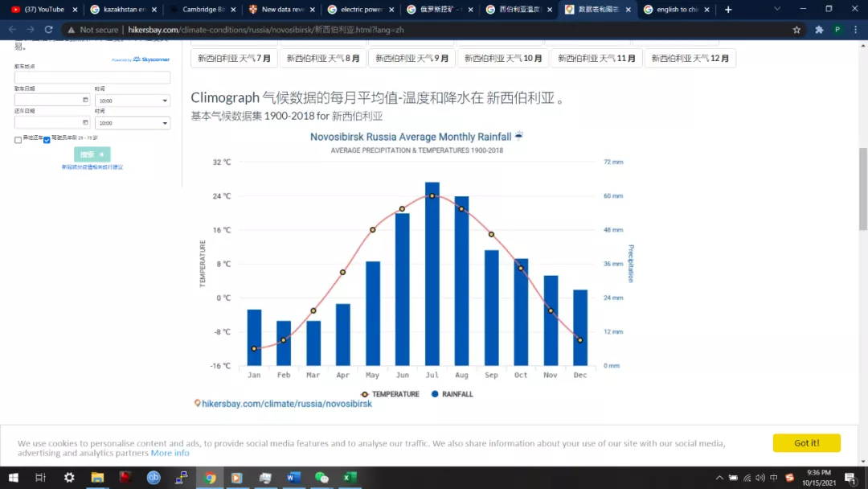Open the October weather link 10月
868x489 pixels.
click(502, 58)
